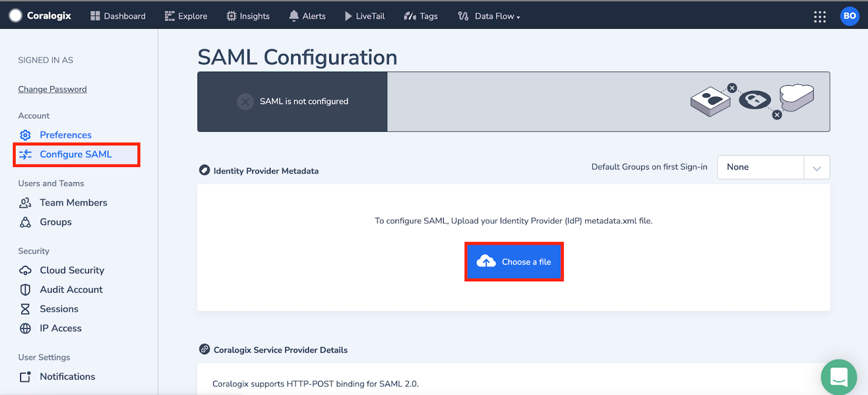Click the Choose a file button
This screenshot has width=868, height=395.
(x=514, y=262)
